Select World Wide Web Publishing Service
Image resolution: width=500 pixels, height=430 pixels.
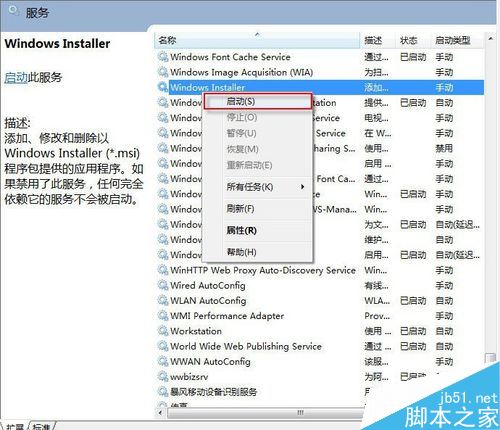click(x=320, y=346)
